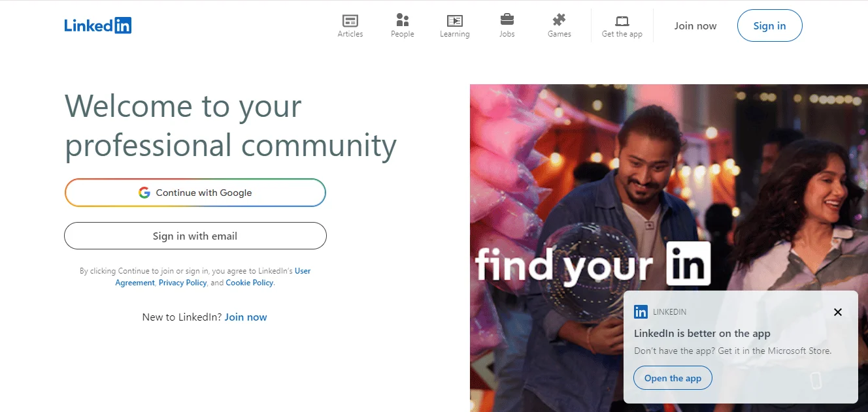Open the Articles section icon

[350, 21]
